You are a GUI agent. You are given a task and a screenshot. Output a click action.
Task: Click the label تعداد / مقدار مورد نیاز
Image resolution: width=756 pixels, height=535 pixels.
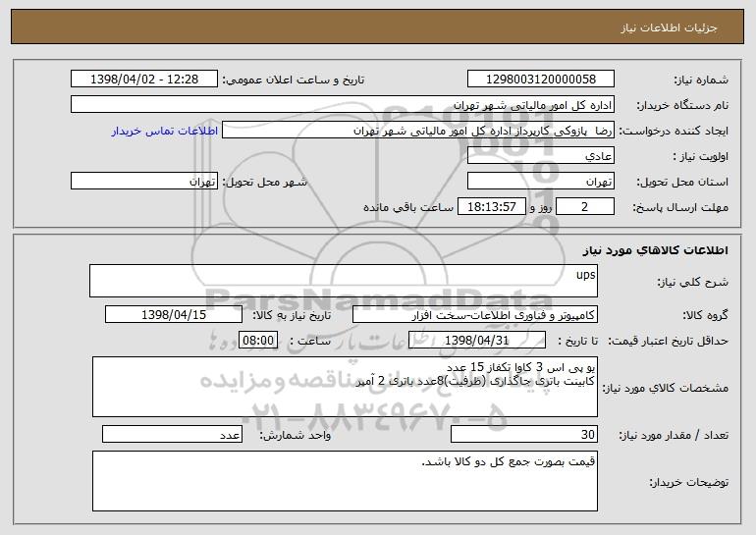click(674, 435)
